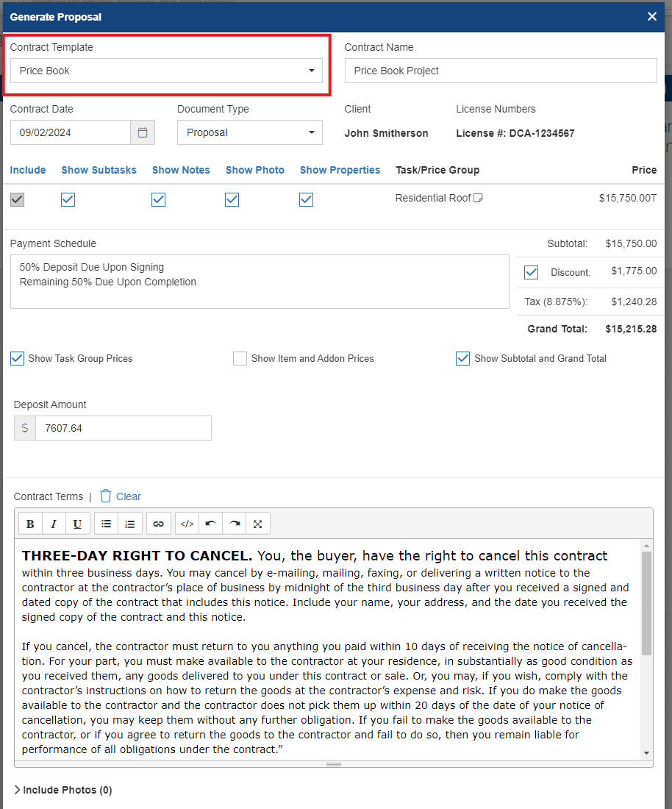Toggle bold formatting in Contract Terms editor

click(30, 523)
